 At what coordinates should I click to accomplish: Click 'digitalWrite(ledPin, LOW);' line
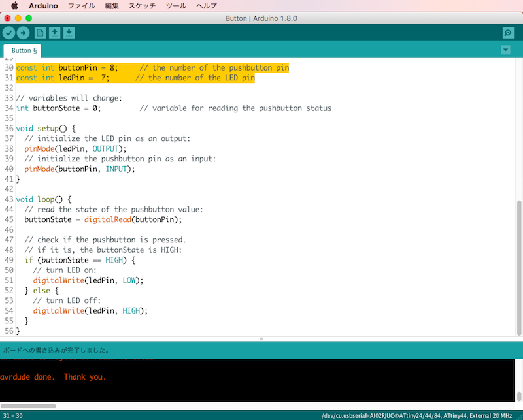click(88, 280)
